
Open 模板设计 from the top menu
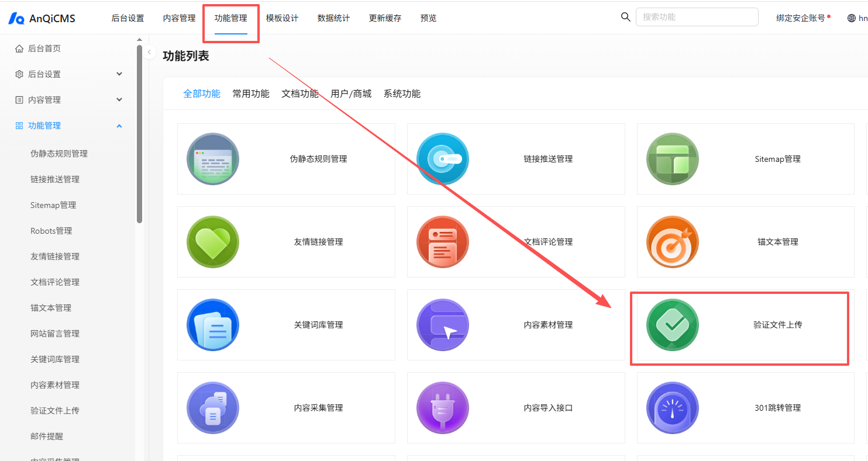(282, 18)
